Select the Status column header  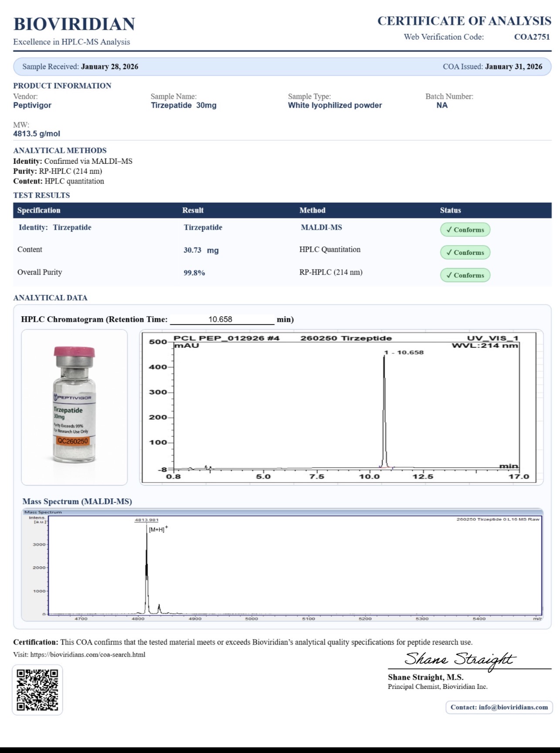pos(450,210)
